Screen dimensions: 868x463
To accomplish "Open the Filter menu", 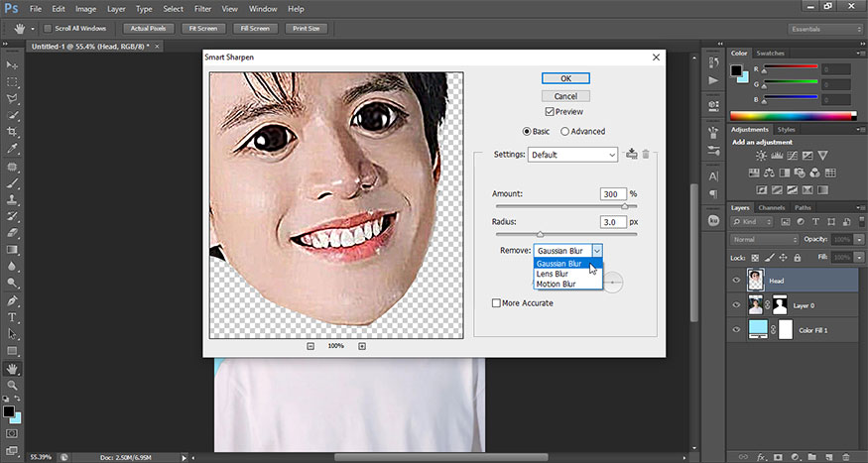I will (x=202, y=8).
